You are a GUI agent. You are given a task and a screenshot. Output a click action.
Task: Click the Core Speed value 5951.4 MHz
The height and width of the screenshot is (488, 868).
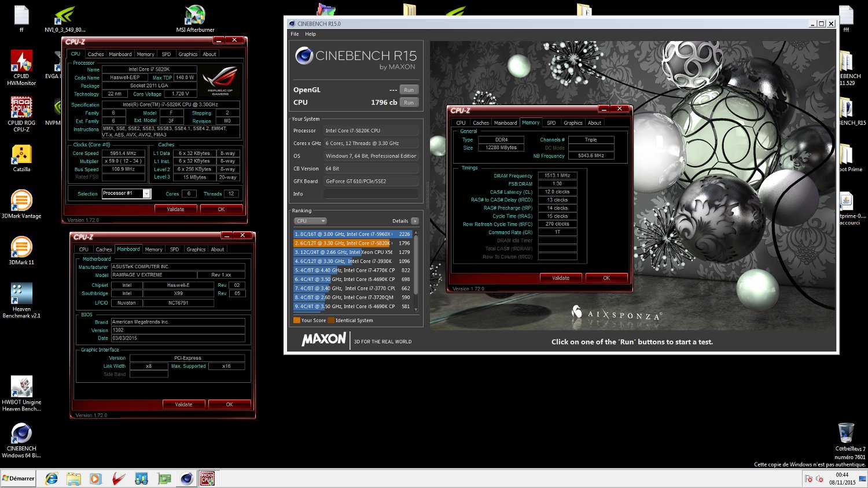(123, 153)
